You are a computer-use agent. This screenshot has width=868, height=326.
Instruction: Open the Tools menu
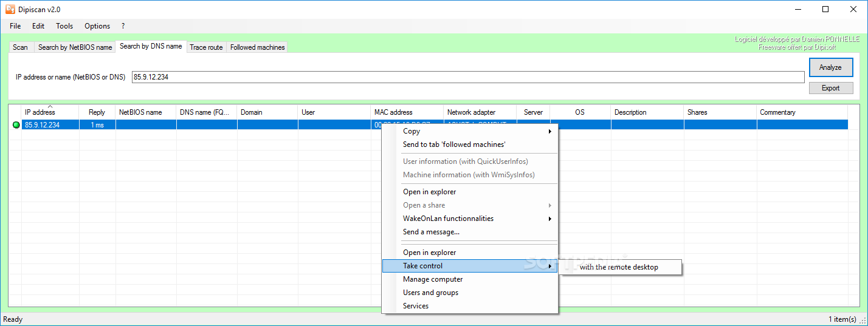point(64,26)
